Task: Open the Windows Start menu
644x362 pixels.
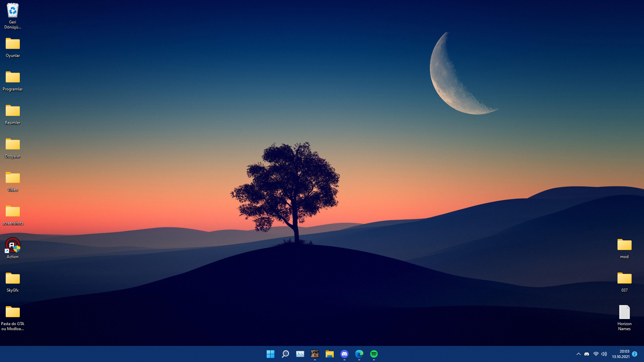Action: 270,354
